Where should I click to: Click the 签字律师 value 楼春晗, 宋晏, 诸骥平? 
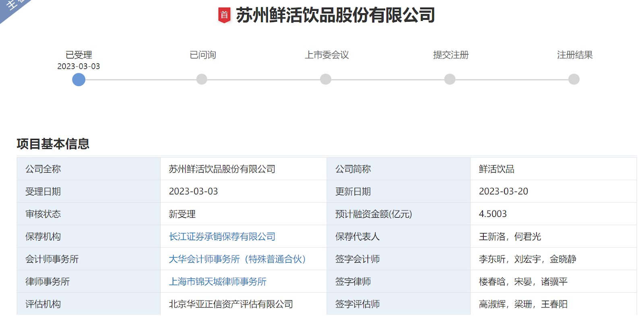[x=523, y=282]
